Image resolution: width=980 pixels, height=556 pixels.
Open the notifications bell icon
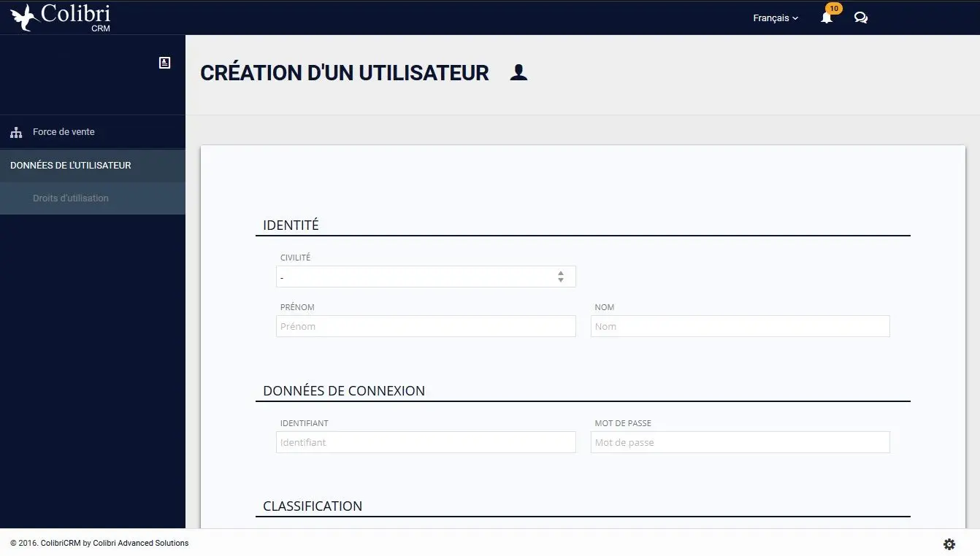coord(826,18)
